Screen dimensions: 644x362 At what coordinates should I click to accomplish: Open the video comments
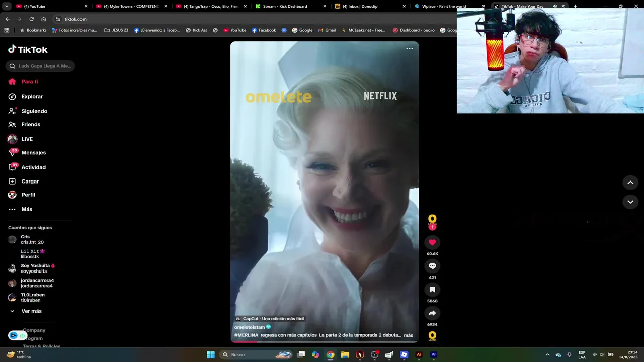(432, 266)
